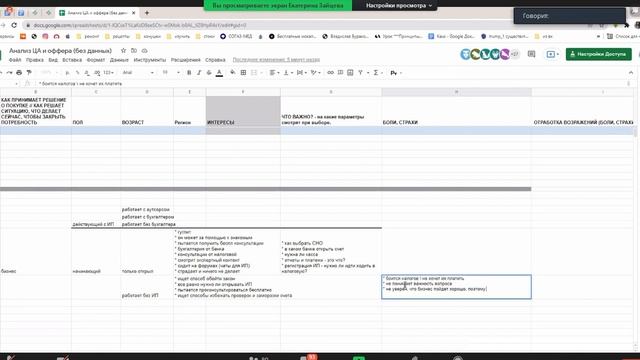
Task: Open the Инструменты menu
Action: coord(150,60)
